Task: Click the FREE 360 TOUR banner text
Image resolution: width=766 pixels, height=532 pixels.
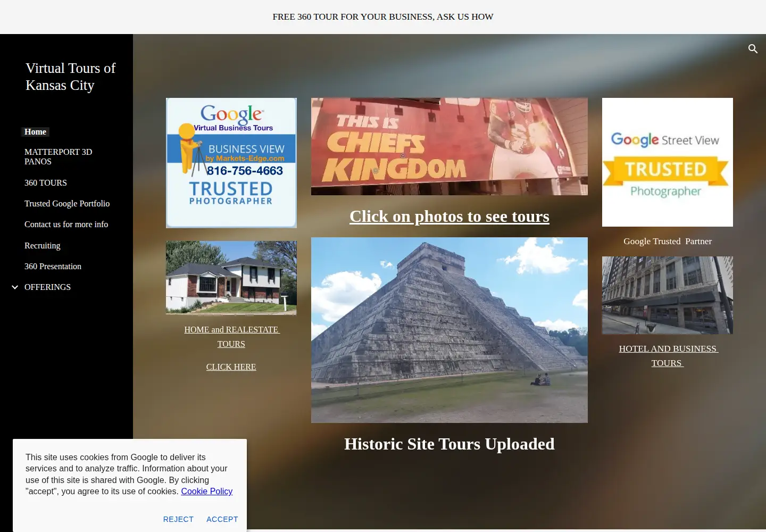Action: (x=383, y=17)
